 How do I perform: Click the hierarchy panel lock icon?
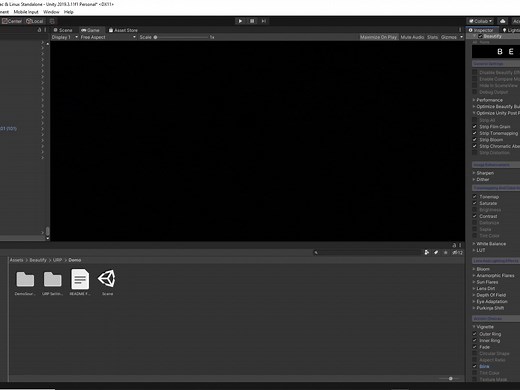tap(39, 30)
